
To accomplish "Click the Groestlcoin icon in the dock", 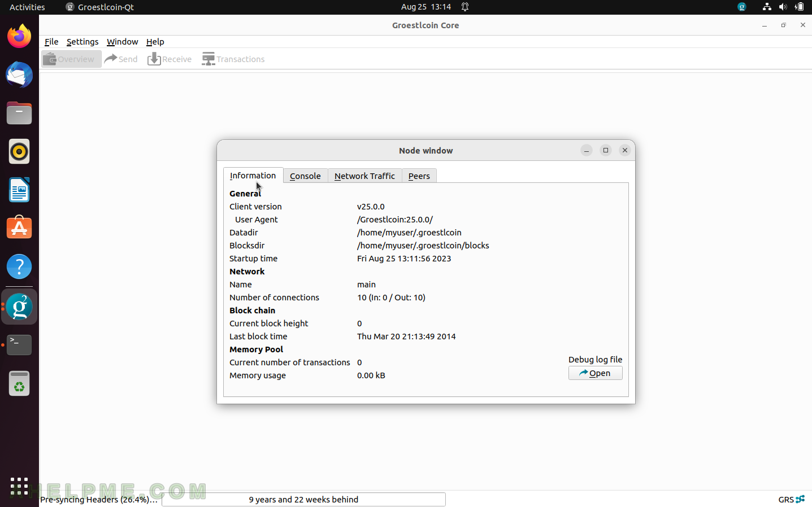I will pos(19,307).
